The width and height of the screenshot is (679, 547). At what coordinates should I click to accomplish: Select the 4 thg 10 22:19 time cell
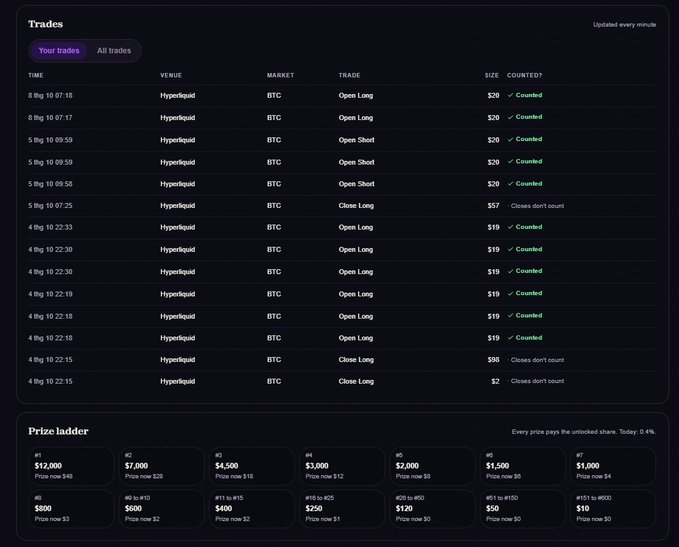pos(50,294)
